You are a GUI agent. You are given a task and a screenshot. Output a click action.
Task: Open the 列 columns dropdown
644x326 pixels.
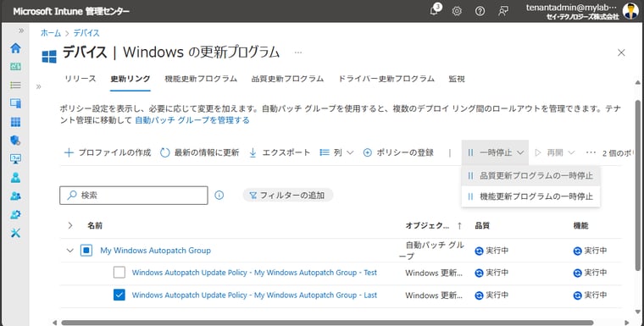click(336, 152)
